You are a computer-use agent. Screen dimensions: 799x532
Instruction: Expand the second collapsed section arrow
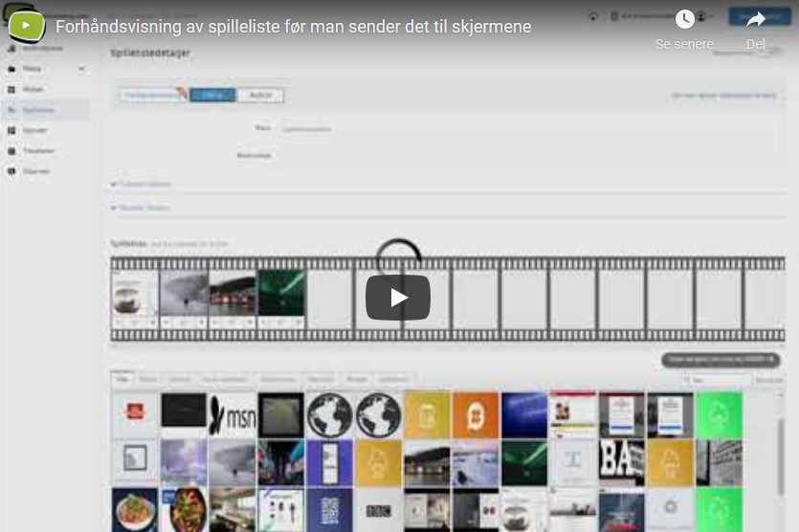click(x=114, y=208)
